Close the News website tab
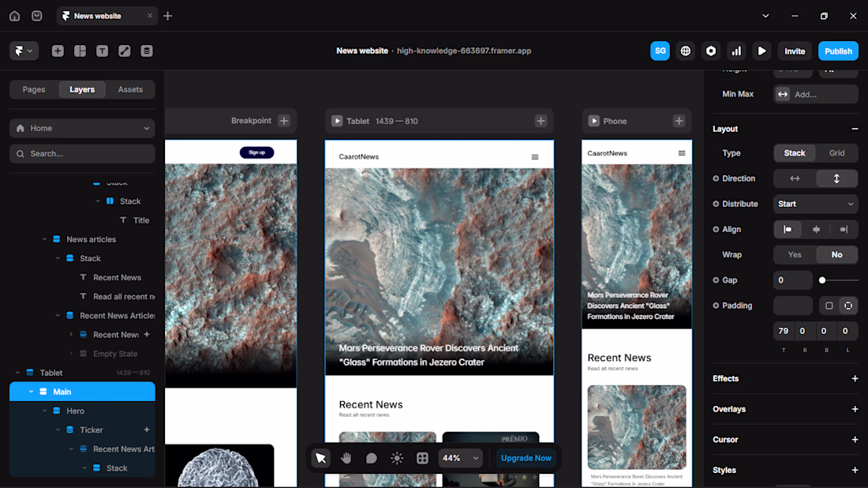868x488 pixels. click(149, 16)
